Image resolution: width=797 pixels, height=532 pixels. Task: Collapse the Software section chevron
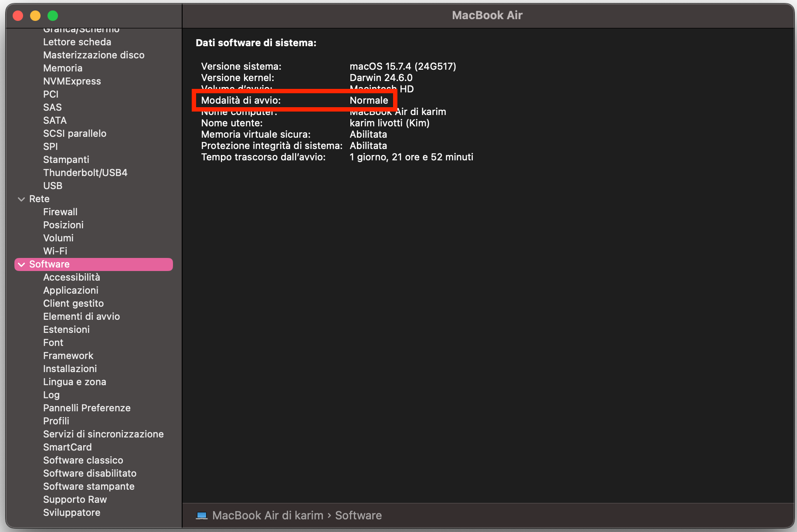pyautogui.click(x=21, y=264)
